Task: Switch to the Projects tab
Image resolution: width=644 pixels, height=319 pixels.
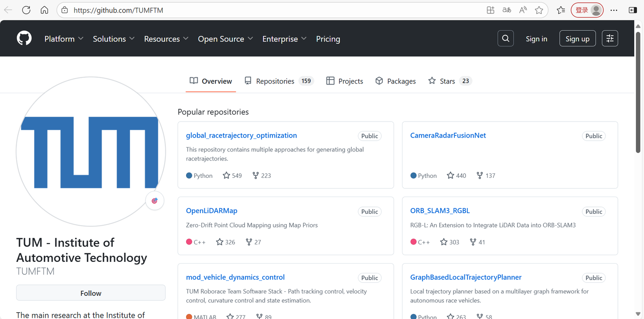Action: [x=344, y=81]
